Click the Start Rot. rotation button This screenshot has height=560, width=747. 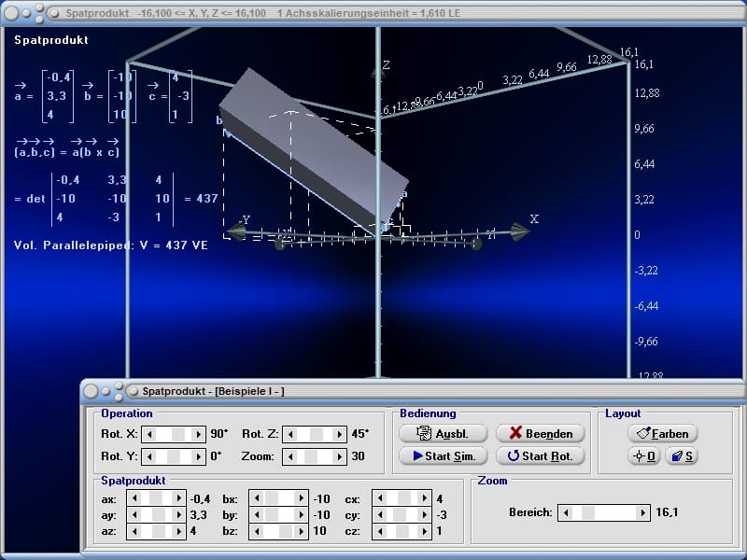541,455
